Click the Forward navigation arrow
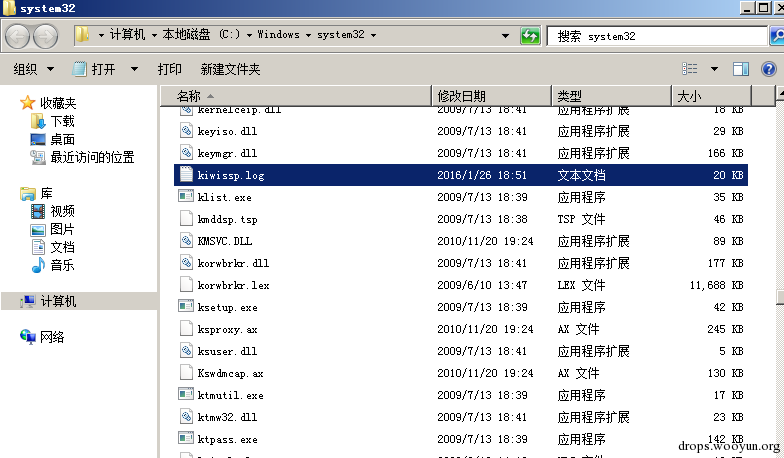The height and width of the screenshot is (458, 784). click(x=46, y=36)
